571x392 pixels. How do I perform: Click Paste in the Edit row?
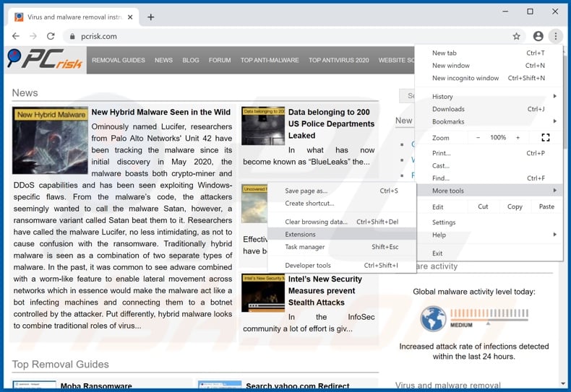[546, 206]
